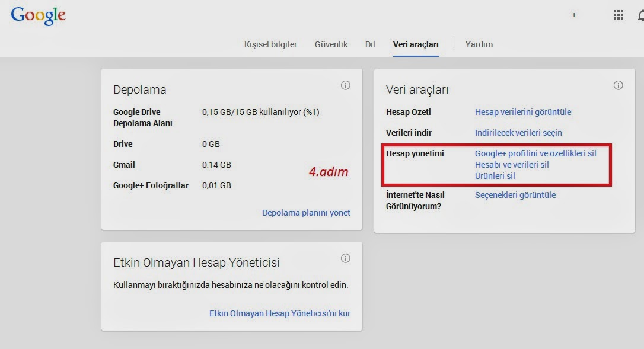Click Google+ Fotoğraflar label
The width and height of the screenshot is (644, 349).
point(151,185)
